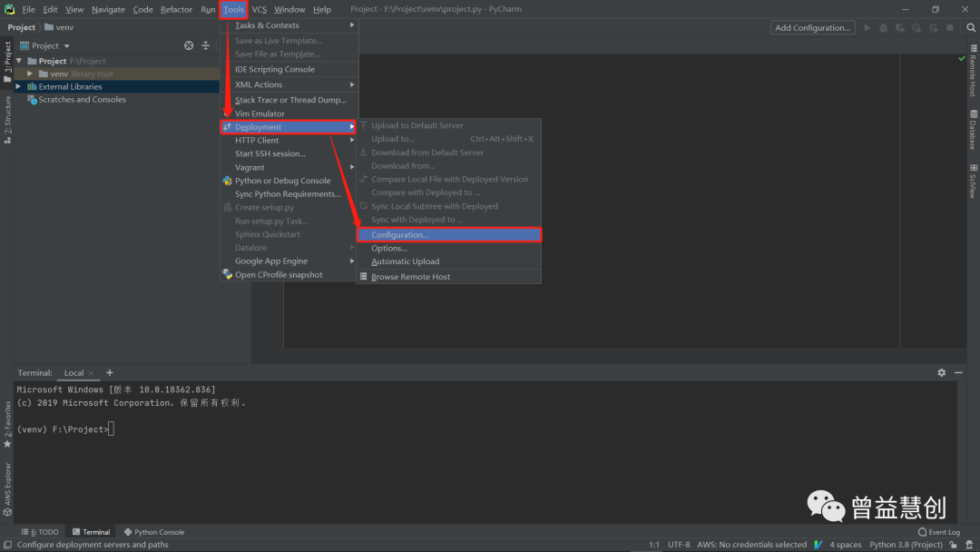Open terminal settings gear icon
Viewport: 980px width, 552px height.
tap(941, 372)
